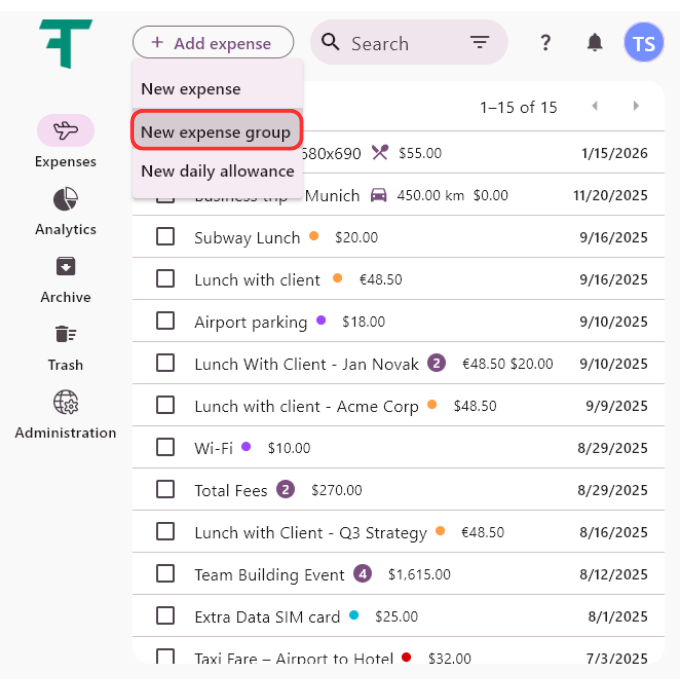Open search filter options icon
This screenshot has width=680, height=690.
click(x=480, y=43)
